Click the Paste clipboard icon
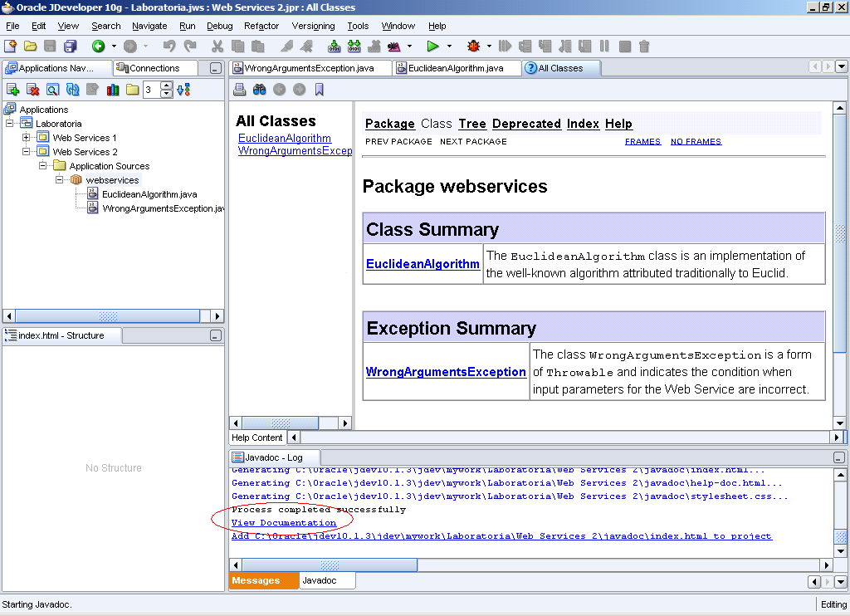Image resolution: width=850 pixels, height=616 pixels. coord(258,46)
